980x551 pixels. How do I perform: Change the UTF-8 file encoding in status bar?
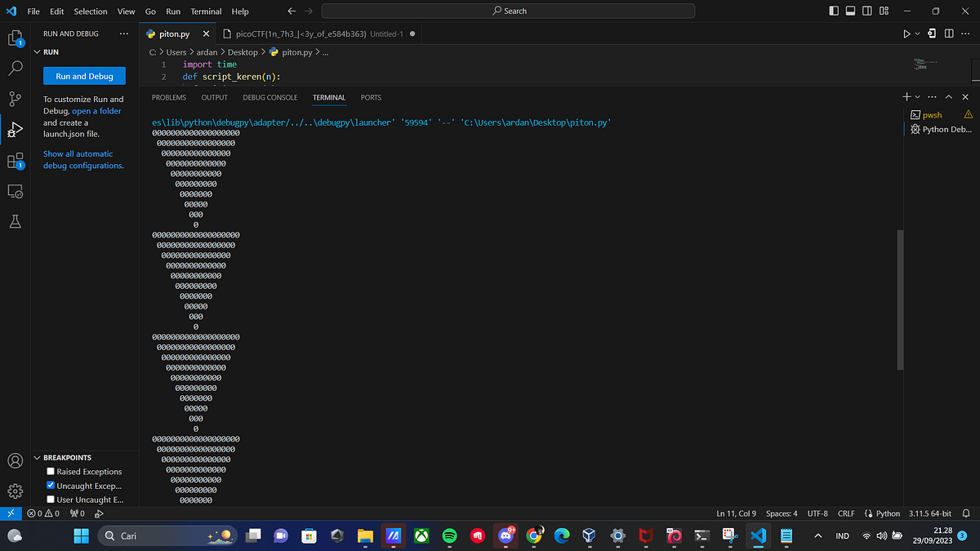click(817, 513)
